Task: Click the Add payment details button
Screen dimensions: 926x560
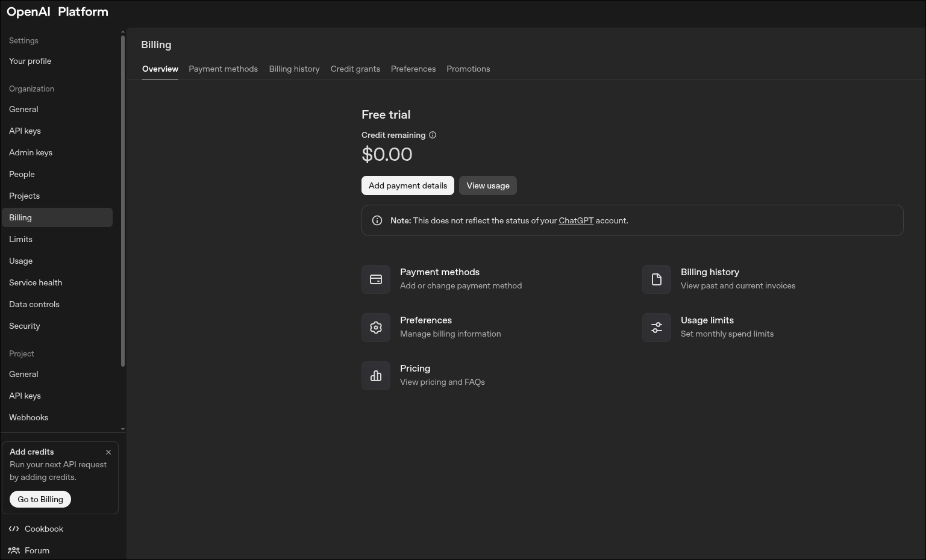Action: coord(407,185)
